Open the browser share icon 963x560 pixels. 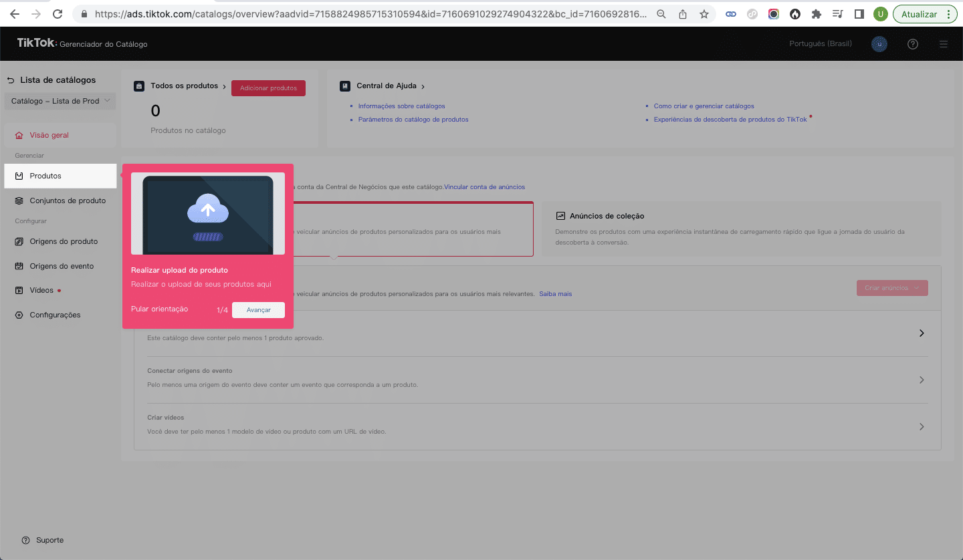click(683, 14)
